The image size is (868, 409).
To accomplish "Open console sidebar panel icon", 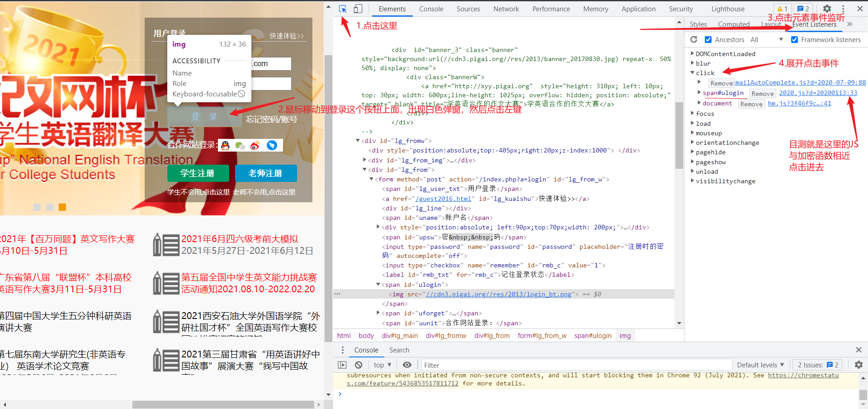I will (342, 365).
